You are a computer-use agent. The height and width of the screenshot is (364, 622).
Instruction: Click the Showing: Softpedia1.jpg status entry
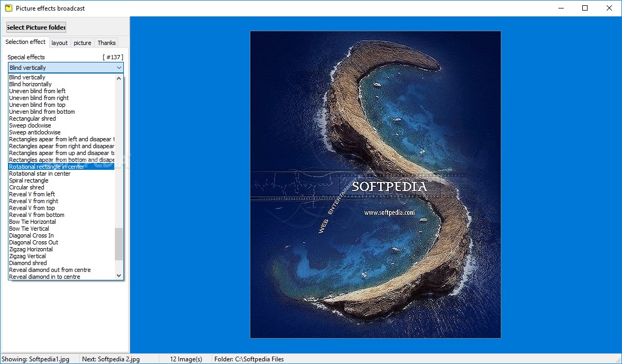pyautogui.click(x=35, y=359)
